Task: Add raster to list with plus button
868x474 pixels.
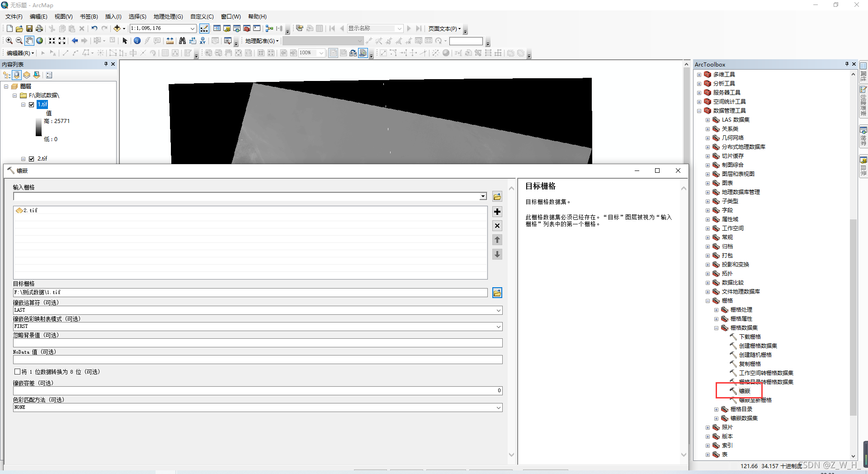Action: pos(497,212)
